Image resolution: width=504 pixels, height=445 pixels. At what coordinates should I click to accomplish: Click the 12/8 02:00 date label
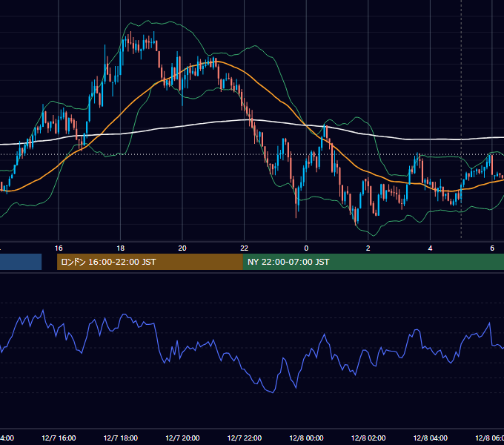pyautogui.click(x=368, y=438)
